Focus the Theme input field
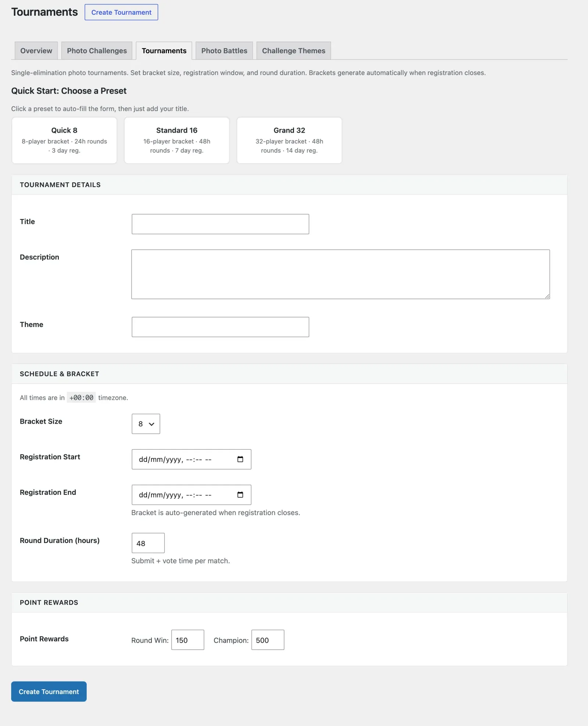This screenshot has width=588, height=726. [x=220, y=327]
